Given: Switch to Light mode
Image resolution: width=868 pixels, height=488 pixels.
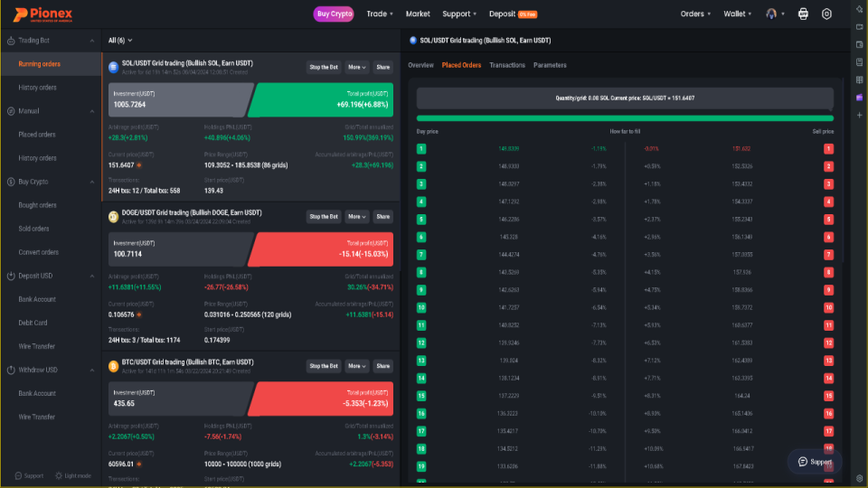Looking at the screenshot, I should click(73, 476).
